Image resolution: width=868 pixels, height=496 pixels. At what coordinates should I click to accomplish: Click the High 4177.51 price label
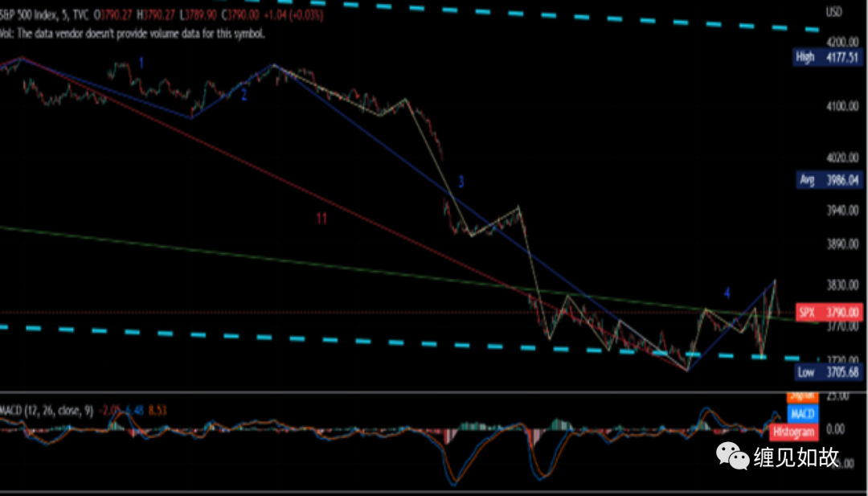point(828,57)
